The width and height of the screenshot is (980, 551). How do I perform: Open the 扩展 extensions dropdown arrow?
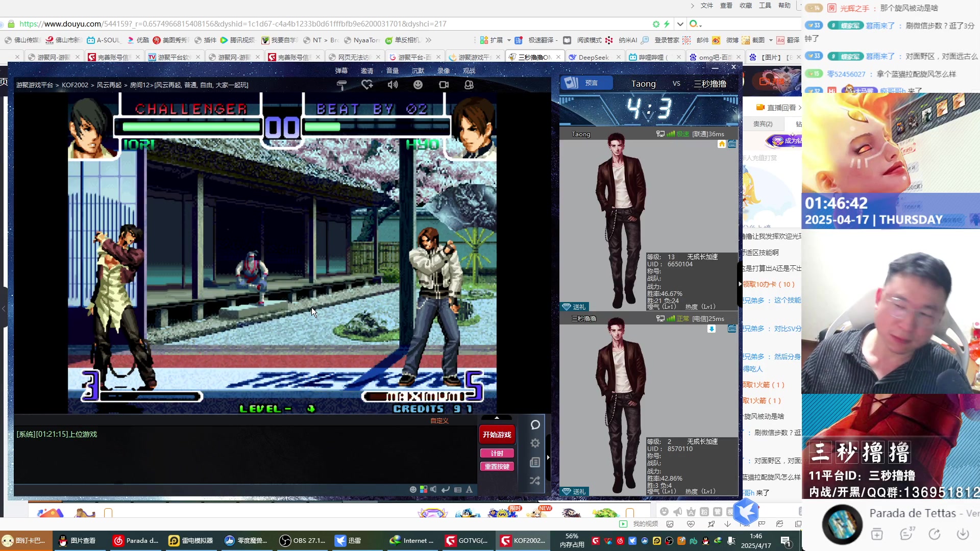tap(509, 40)
